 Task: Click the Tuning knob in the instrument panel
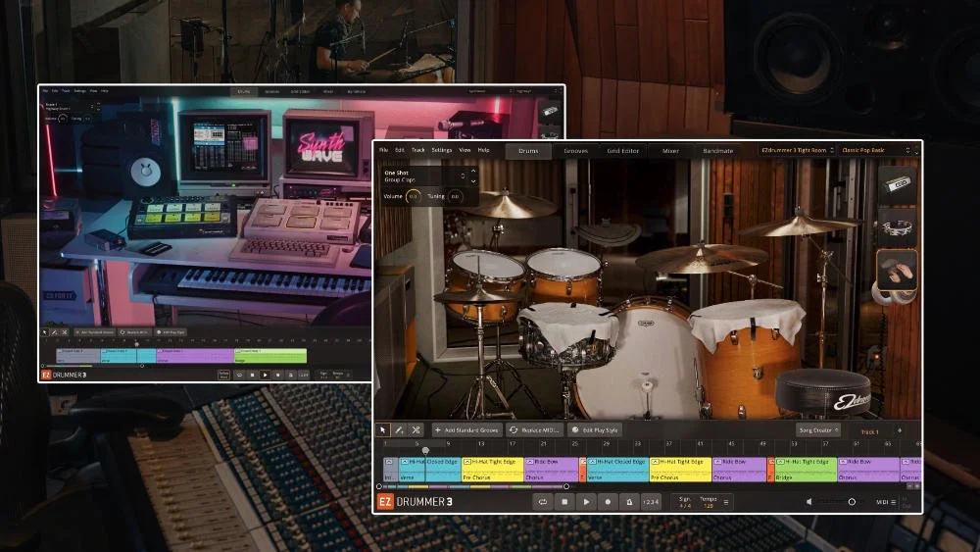[455, 196]
